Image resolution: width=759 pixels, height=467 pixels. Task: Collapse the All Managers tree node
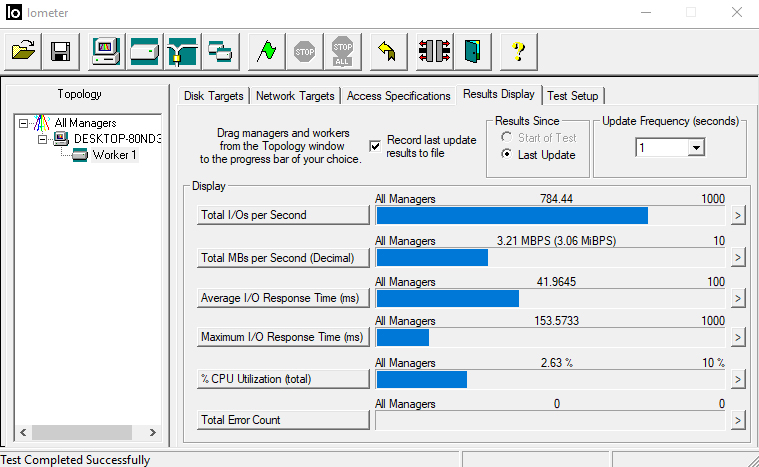click(x=24, y=123)
